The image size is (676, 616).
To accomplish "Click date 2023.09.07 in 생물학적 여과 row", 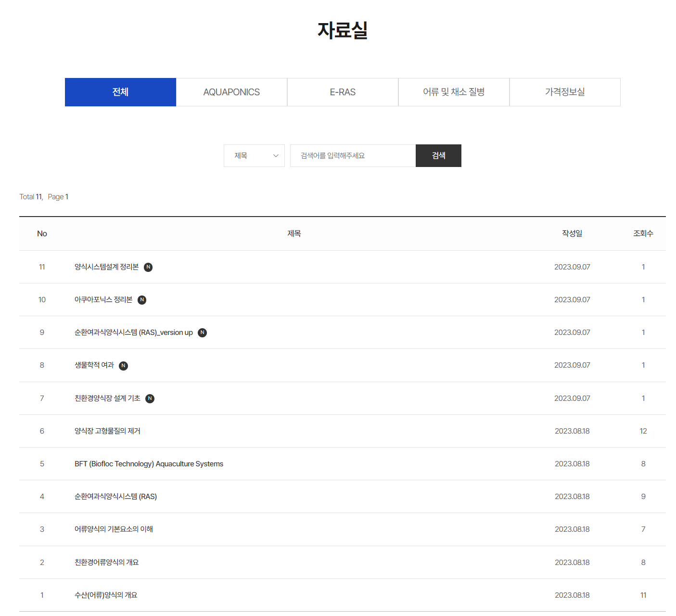I will pyautogui.click(x=572, y=365).
